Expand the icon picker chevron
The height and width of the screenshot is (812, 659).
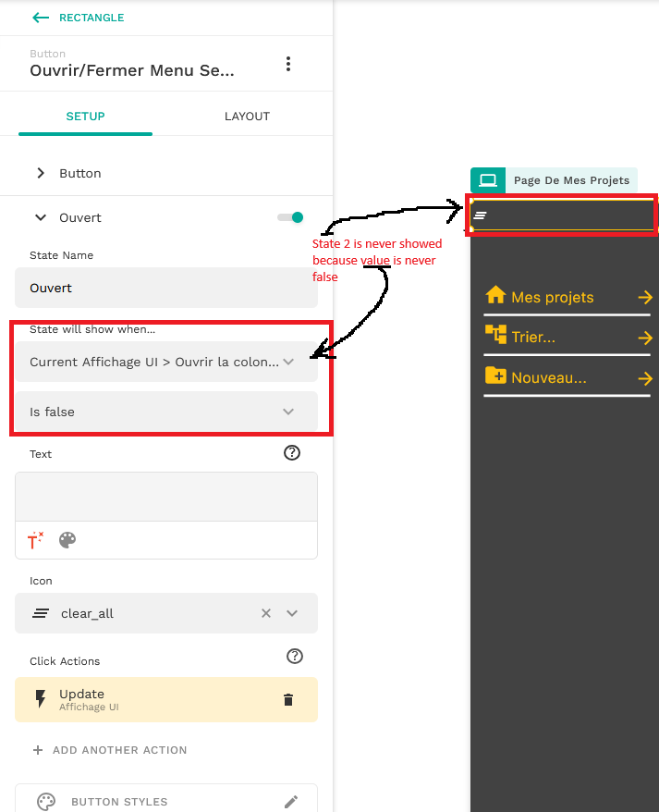click(292, 613)
